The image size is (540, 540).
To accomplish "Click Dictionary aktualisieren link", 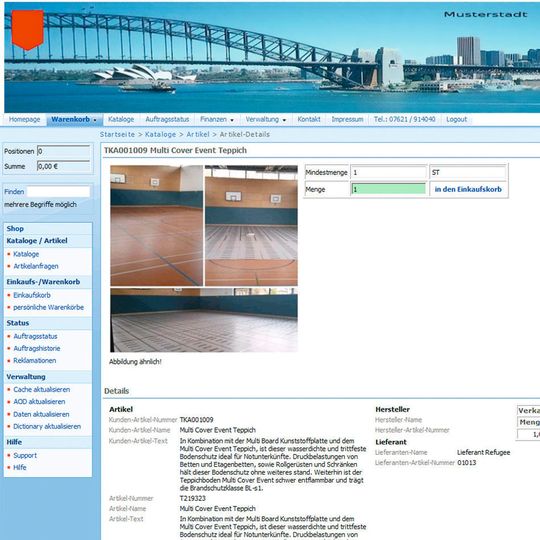I will (x=47, y=426).
